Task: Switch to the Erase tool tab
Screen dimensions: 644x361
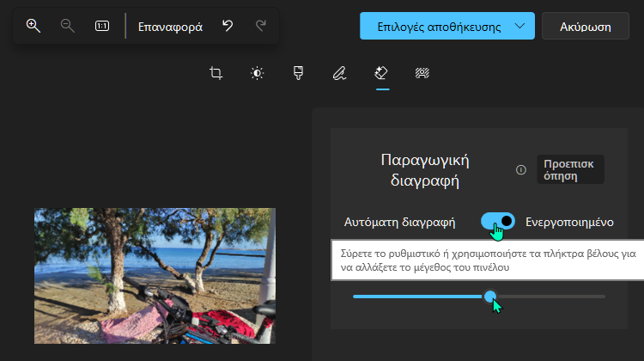Action: (x=381, y=74)
